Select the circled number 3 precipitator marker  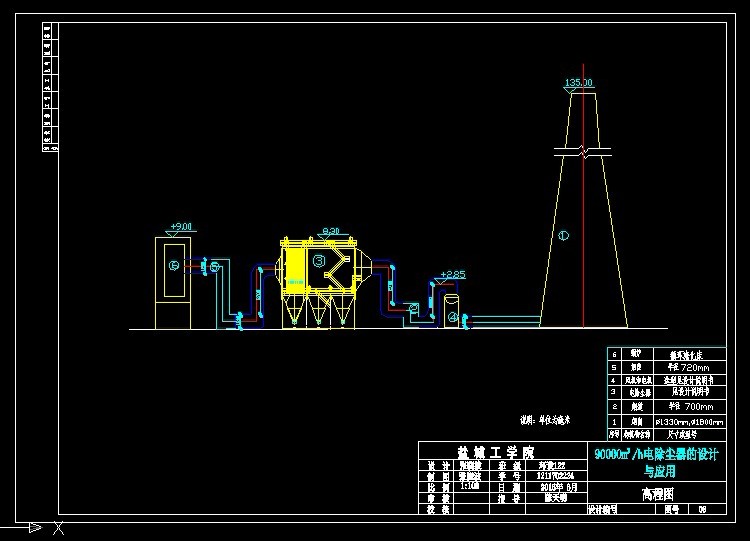point(319,261)
